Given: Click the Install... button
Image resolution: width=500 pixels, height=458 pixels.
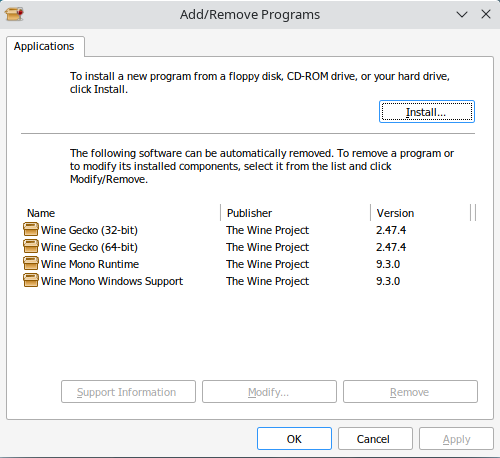Looking at the screenshot, I should coord(427,112).
